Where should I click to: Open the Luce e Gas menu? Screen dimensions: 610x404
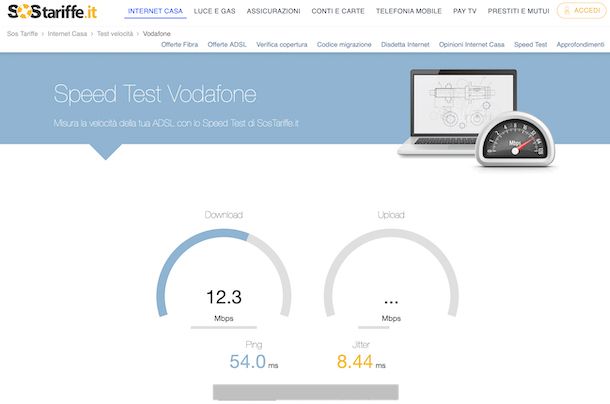(x=214, y=11)
